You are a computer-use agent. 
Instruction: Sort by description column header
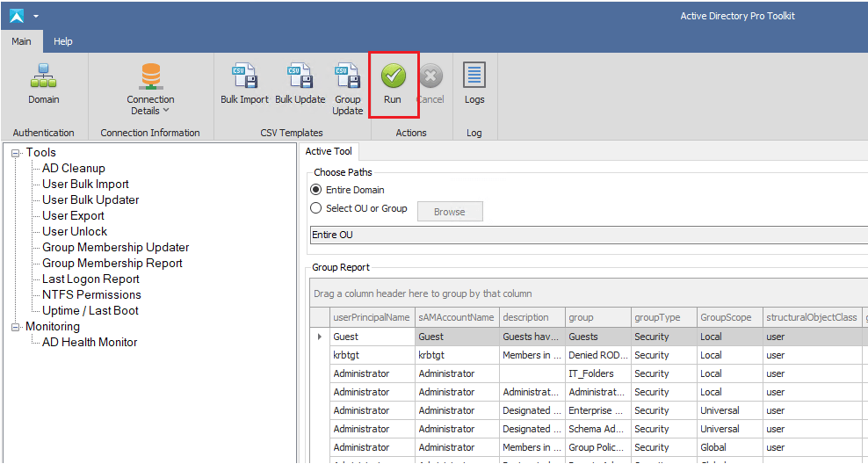[532, 317]
